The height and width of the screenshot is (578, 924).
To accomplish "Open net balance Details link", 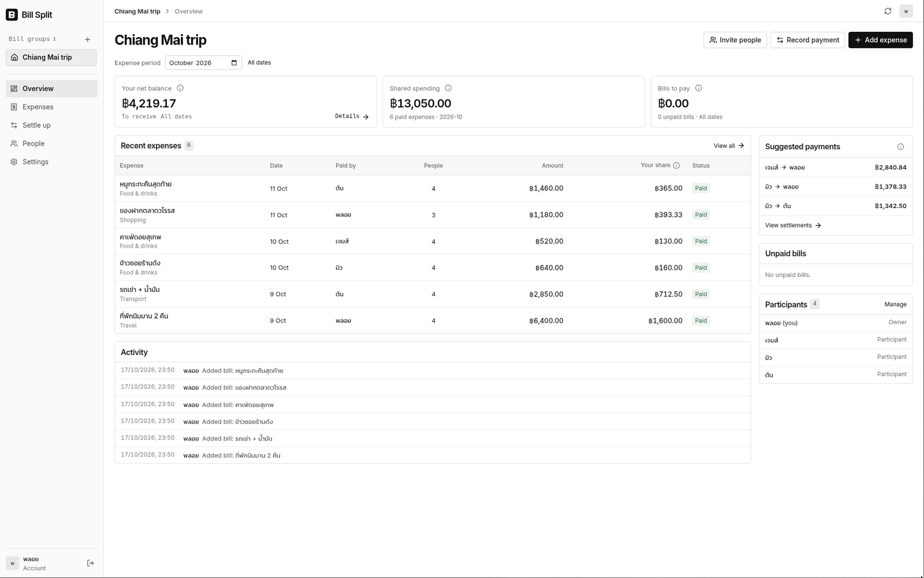I will tap(352, 116).
